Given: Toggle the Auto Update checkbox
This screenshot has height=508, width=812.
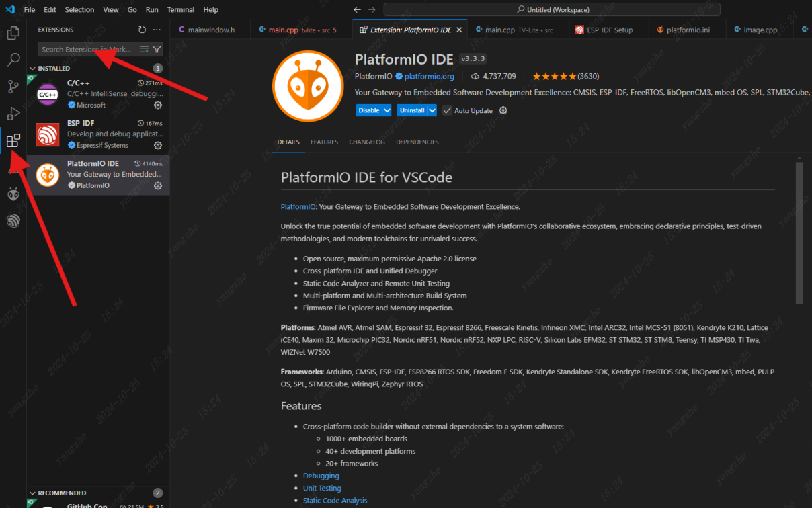Looking at the screenshot, I should point(447,110).
